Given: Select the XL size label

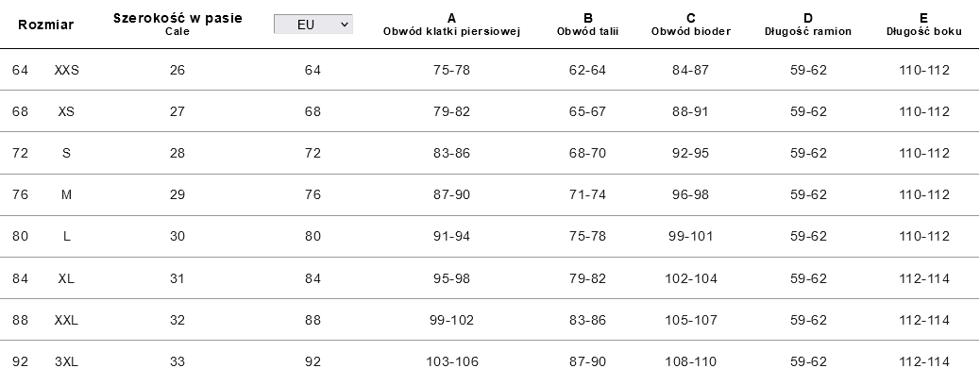Looking at the screenshot, I should pyautogui.click(x=66, y=278).
